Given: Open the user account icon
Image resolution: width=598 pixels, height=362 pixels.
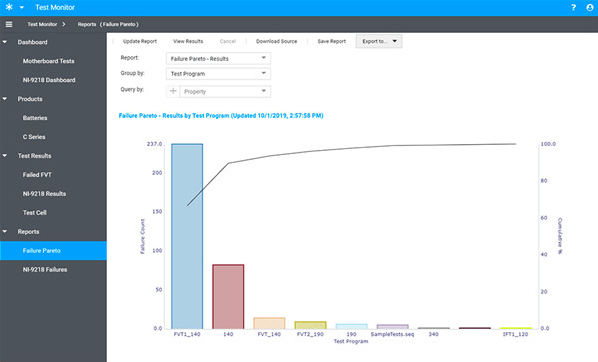Looking at the screenshot, I should [x=590, y=7].
